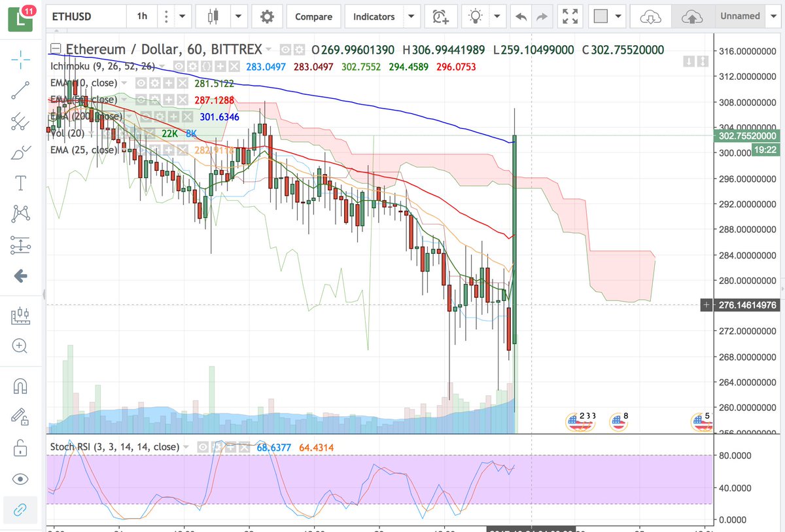
Task: Activate the zoom-in magnifier tool
Action: pos(20,346)
